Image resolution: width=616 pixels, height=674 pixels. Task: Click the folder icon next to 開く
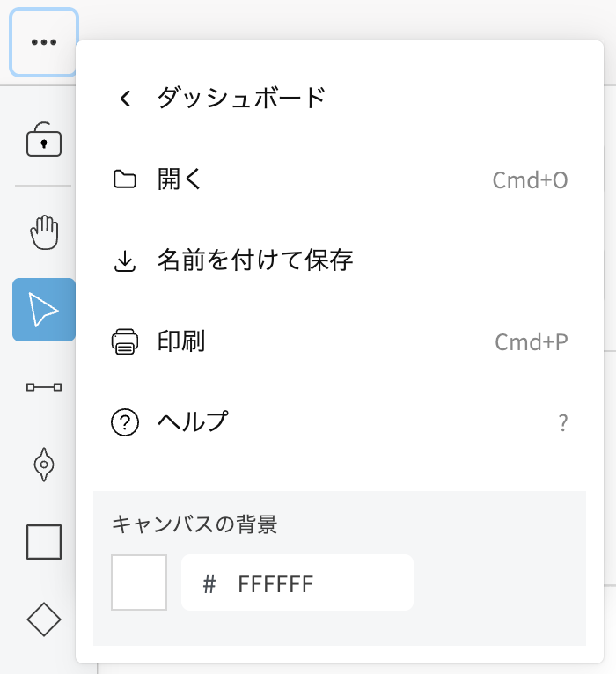125,179
